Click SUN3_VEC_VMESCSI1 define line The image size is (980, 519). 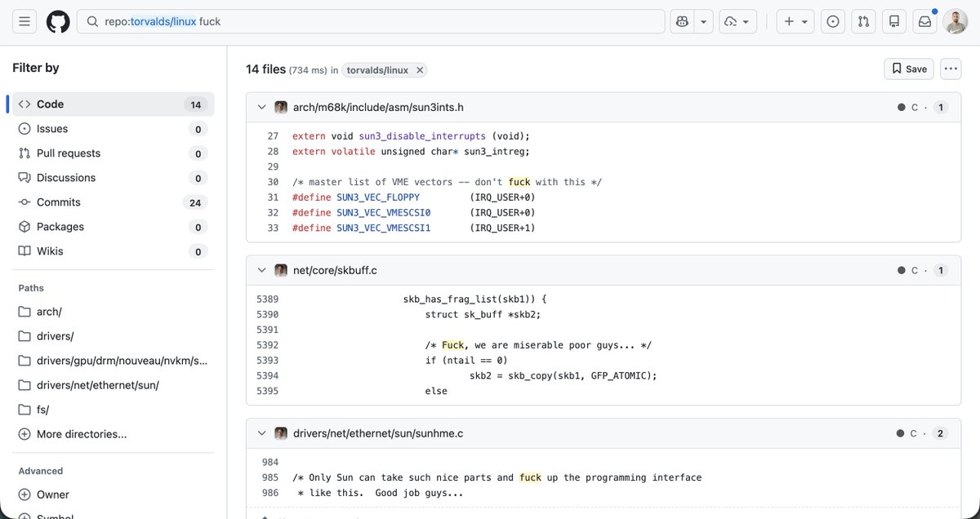coord(414,228)
